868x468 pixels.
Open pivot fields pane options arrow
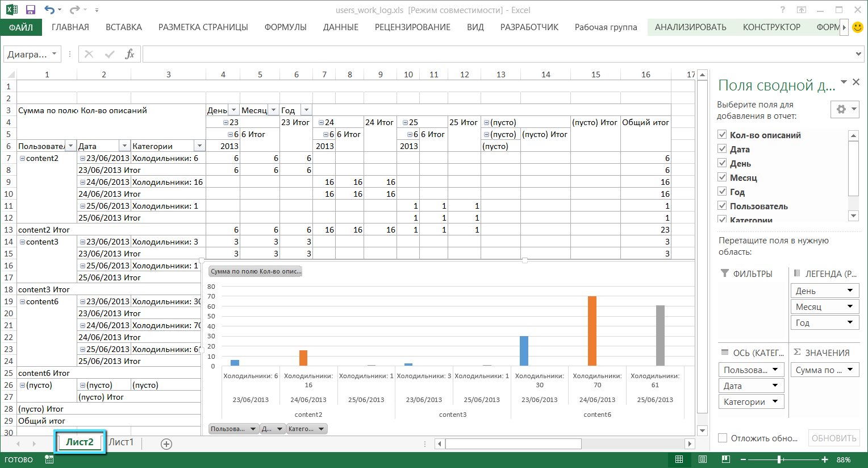point(844,82)
